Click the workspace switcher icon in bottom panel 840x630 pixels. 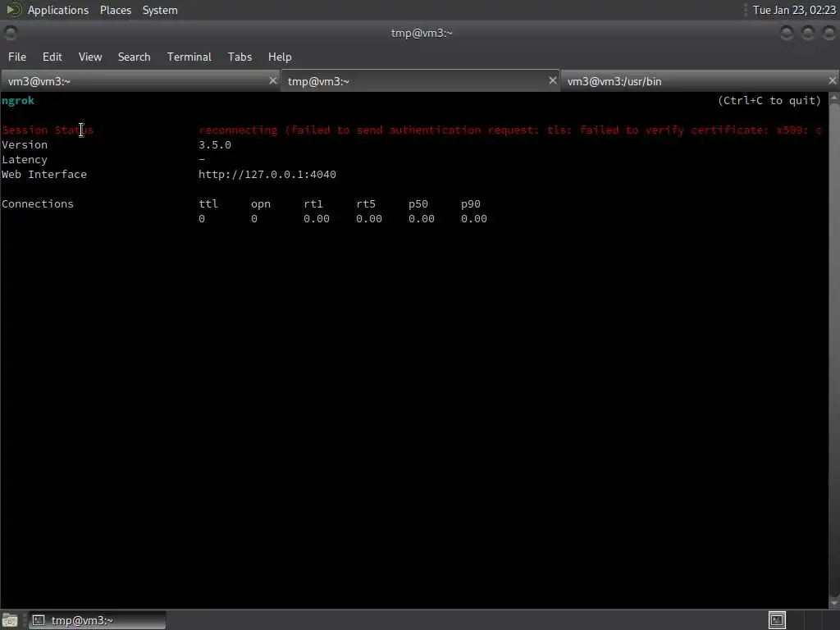pos(777,620)
